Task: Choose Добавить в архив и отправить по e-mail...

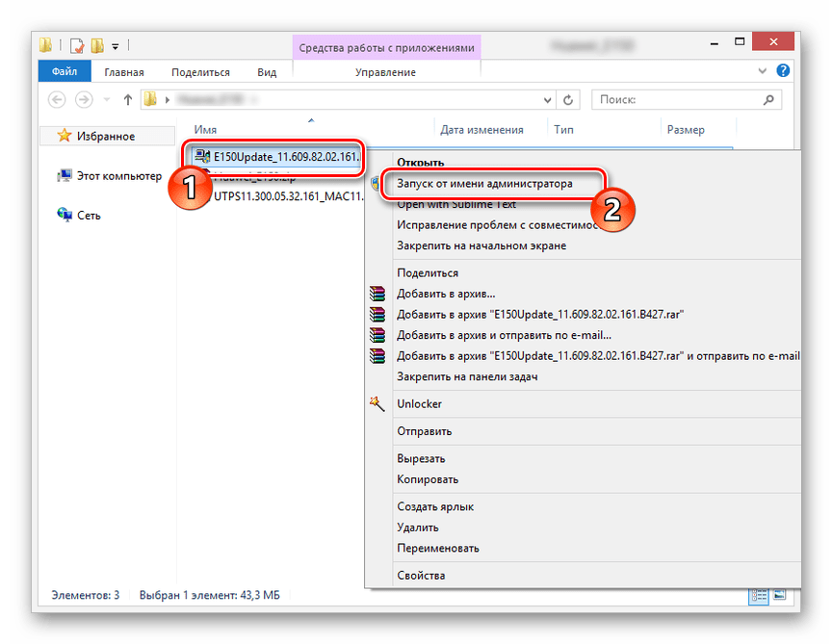Action: [x=504, y=335]
